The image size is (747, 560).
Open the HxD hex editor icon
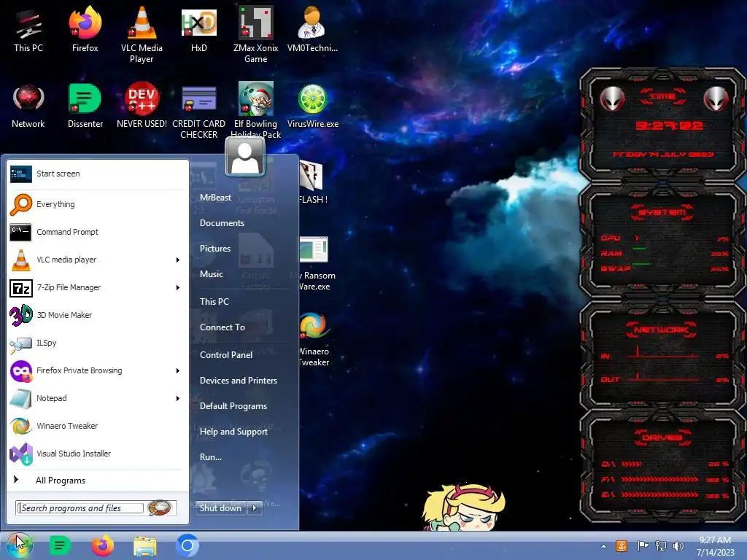pos(198,31)
